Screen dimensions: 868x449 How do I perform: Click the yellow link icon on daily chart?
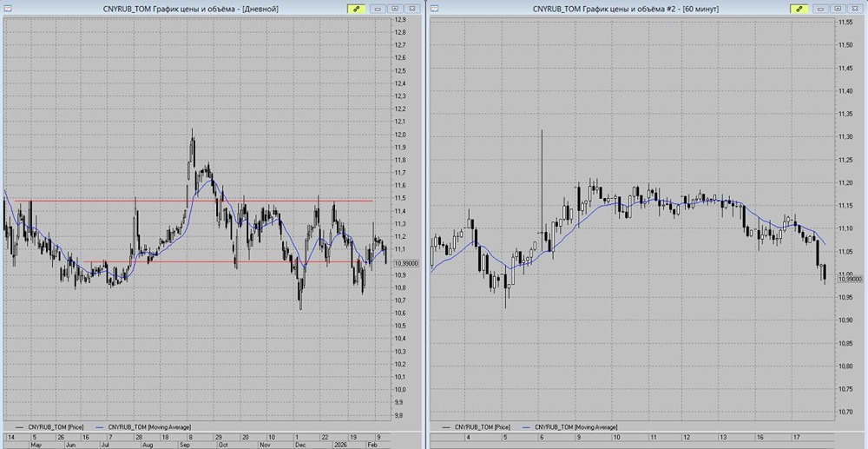[x=356, y=8]
